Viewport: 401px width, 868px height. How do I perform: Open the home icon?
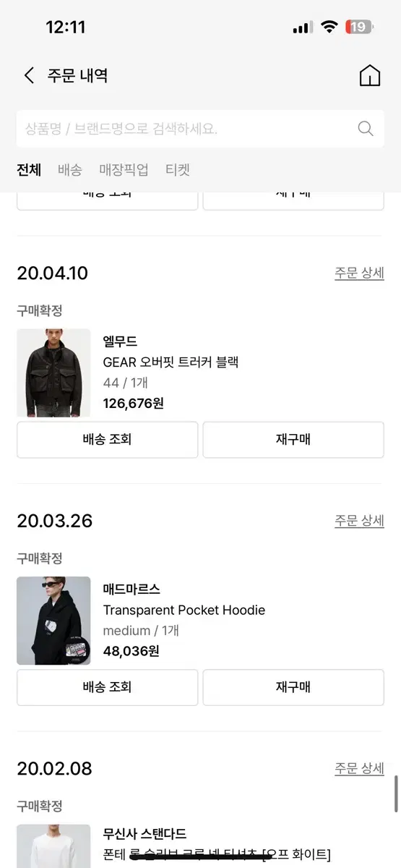point(369,76)
